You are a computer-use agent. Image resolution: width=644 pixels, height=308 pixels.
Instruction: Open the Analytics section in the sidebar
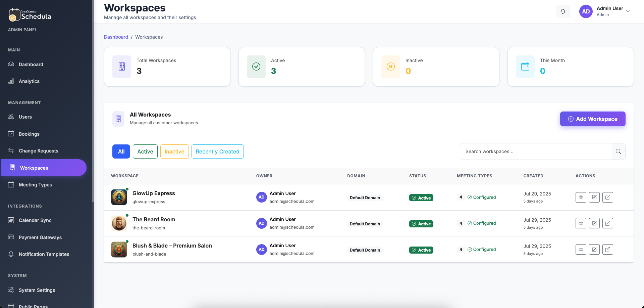pyautogui.click(x=29, y=81)
